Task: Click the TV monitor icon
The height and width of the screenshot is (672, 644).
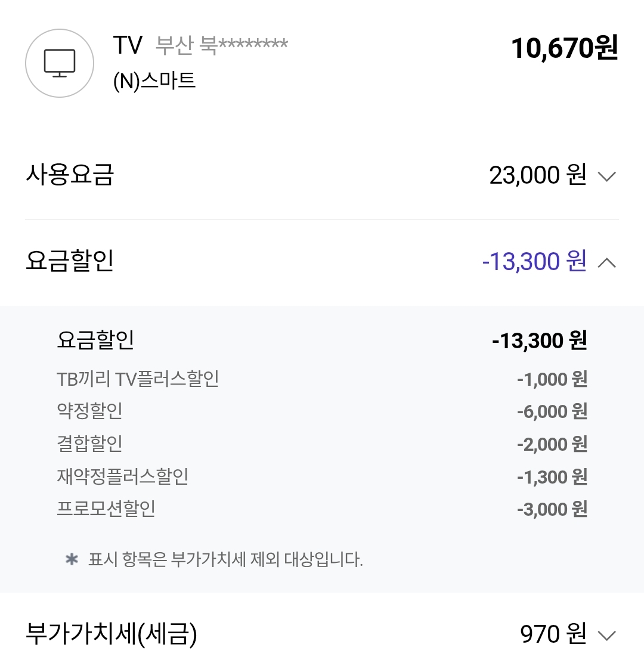Action: click(x=60, y=63)
